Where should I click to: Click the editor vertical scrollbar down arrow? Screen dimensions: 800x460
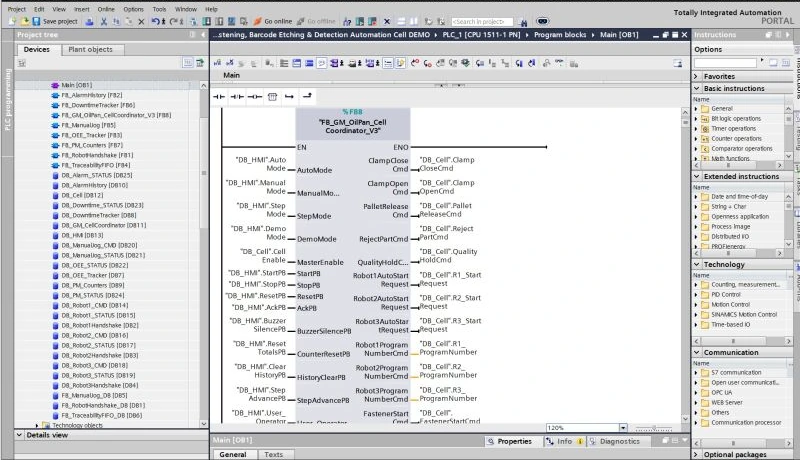685,419
